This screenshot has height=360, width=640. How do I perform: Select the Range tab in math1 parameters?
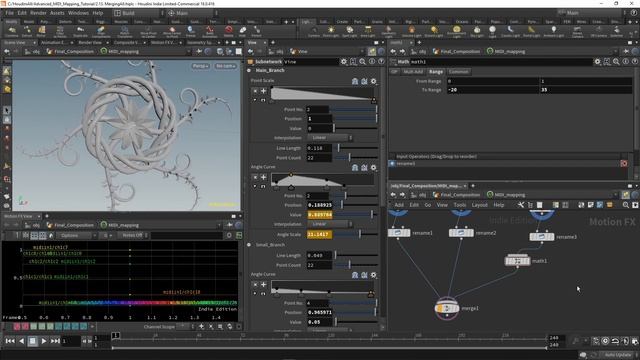[436, 71]
